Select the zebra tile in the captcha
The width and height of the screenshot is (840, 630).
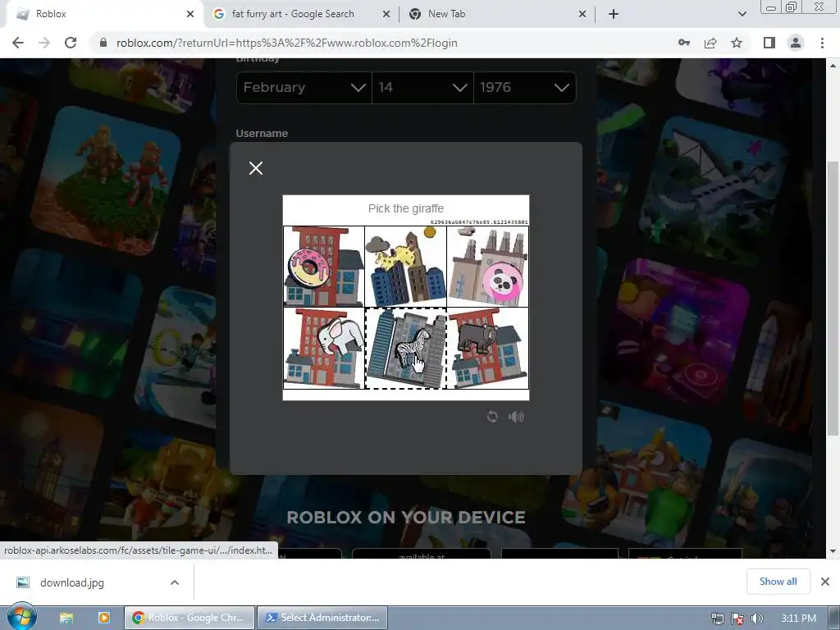click(405, 348)
